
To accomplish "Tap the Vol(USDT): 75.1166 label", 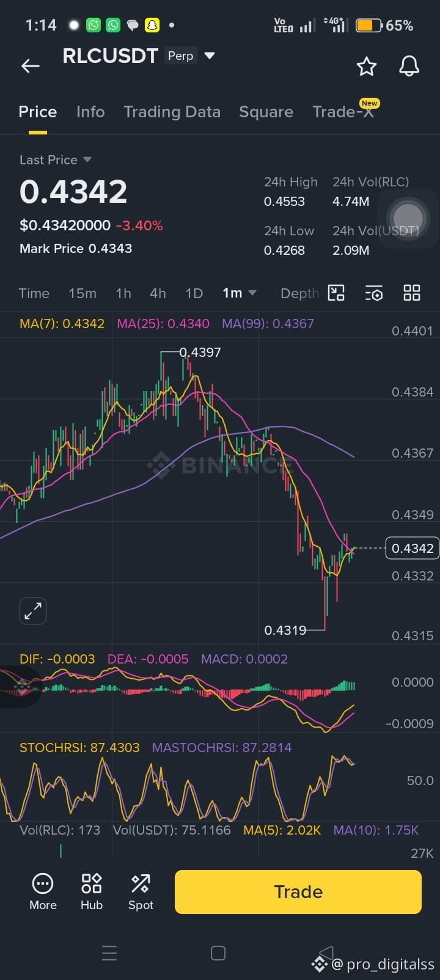I will click(172, 830).
